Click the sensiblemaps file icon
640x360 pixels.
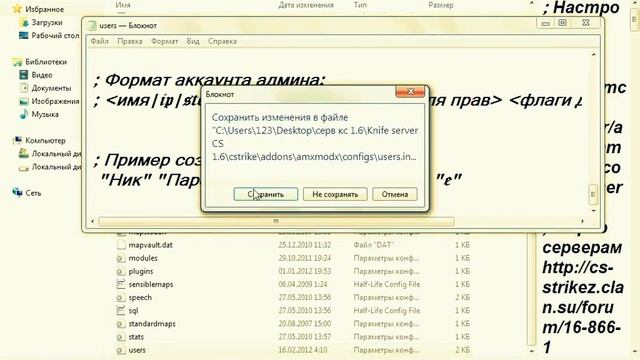(121, 284)
